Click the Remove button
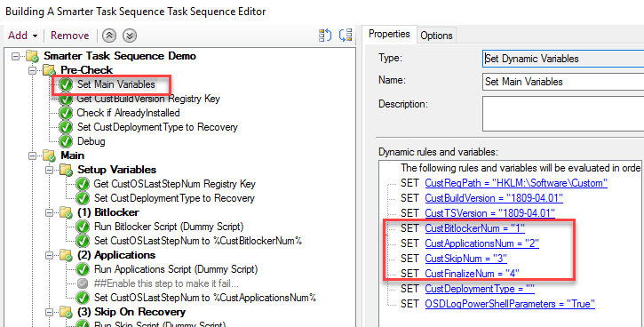The height and width of the screenshot is (327, 644). 70,36
